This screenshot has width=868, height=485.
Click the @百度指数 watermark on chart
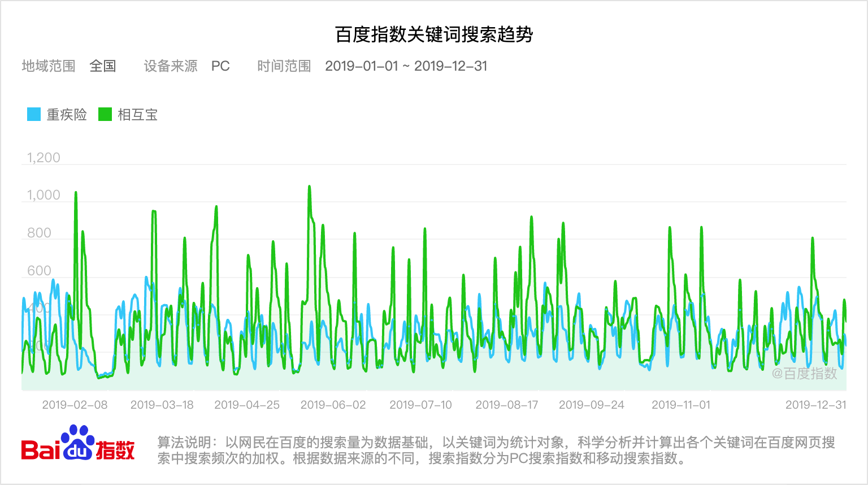805,374
